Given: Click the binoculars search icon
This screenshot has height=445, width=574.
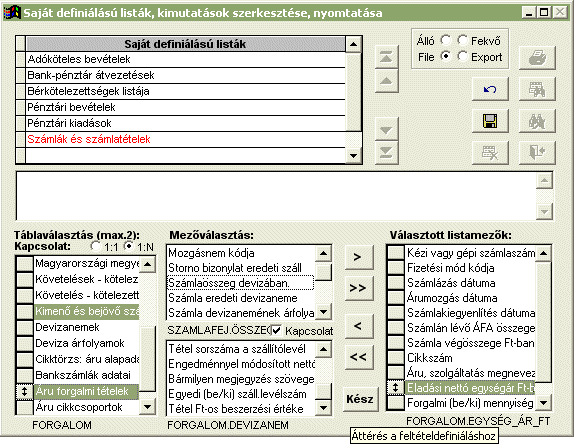Looking at the screenshot, I should (x=537, y=121).
